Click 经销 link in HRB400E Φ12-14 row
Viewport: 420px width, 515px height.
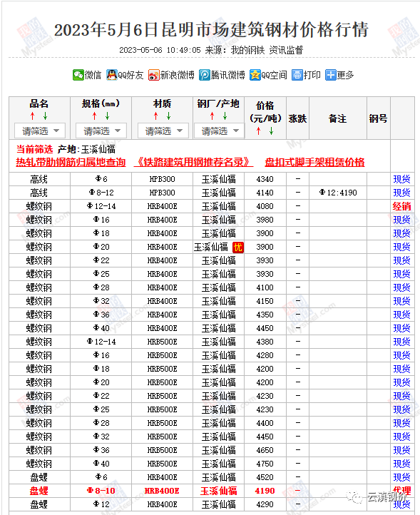(402, 206)
